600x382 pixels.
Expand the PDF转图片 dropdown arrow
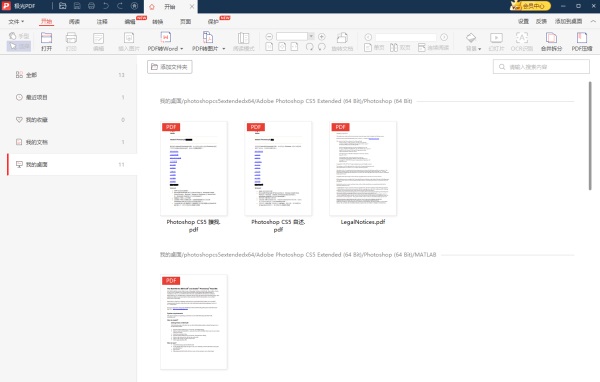click(223, 49)
